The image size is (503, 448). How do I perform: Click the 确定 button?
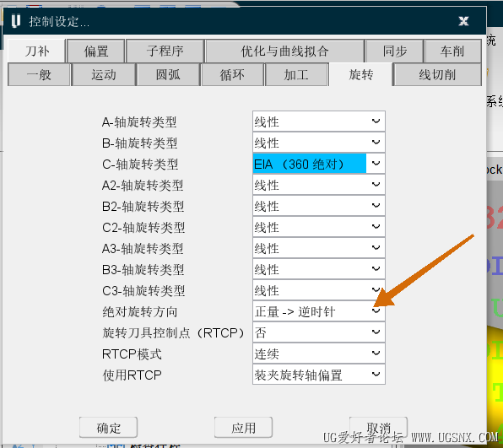tap(108, 428)
